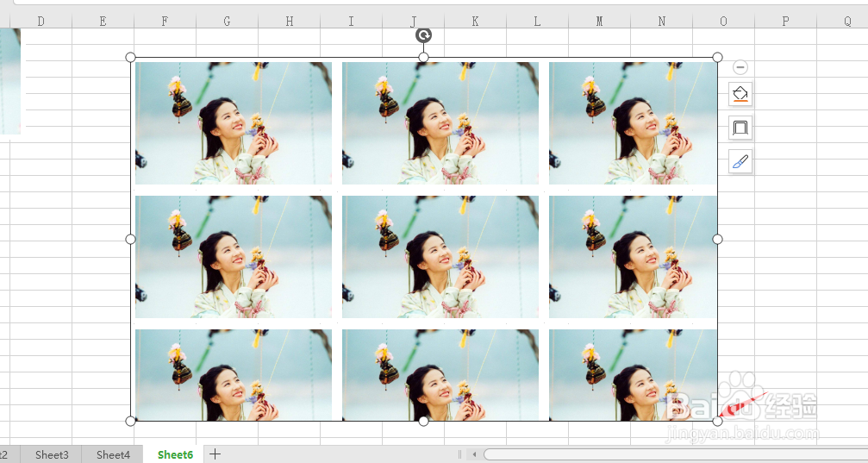This screenshot has width=868, height=463.
Task: Click the center tiled photo in the shape
Action: [440, 257]
